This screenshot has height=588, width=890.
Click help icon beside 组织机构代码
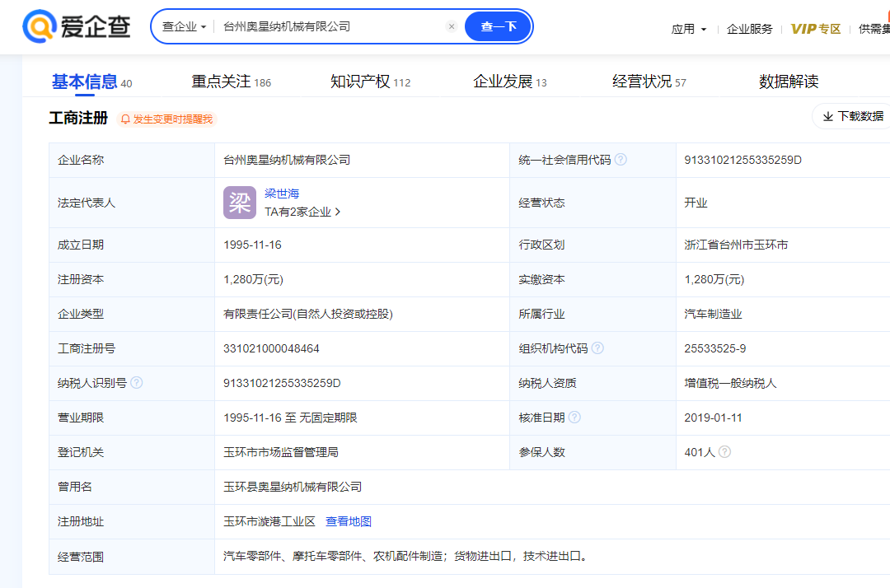point(597,348)
